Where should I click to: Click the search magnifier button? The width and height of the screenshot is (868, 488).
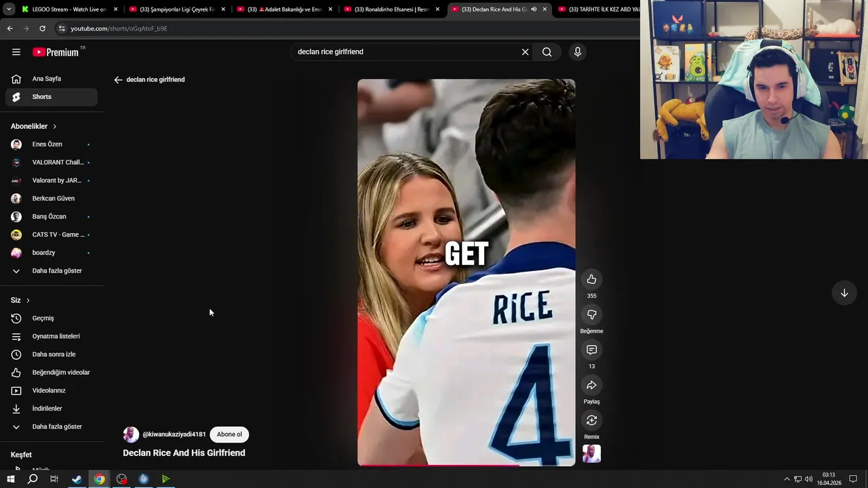click(x=547, y=52)
